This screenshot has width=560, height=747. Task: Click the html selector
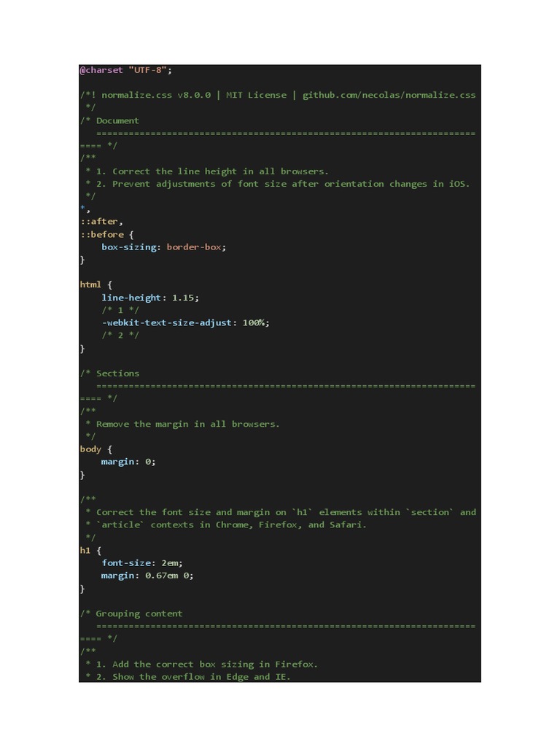pyautogui.click(x=90, y=285)
